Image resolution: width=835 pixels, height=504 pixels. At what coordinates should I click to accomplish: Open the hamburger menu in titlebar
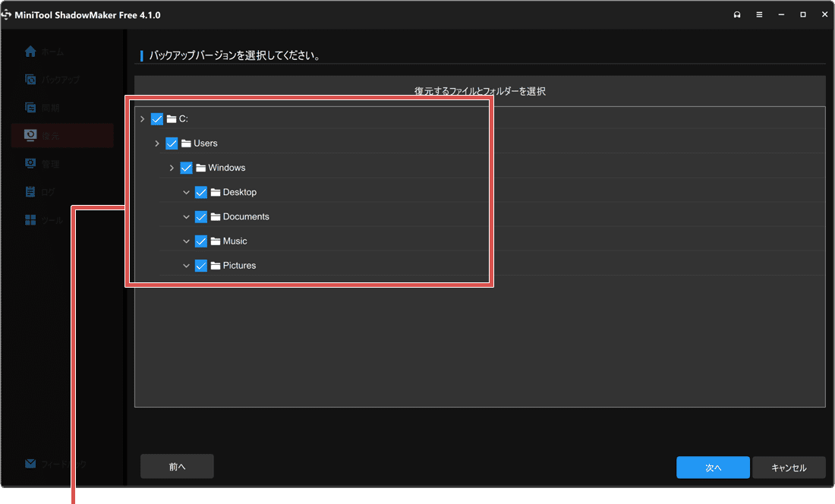[758, 14]
